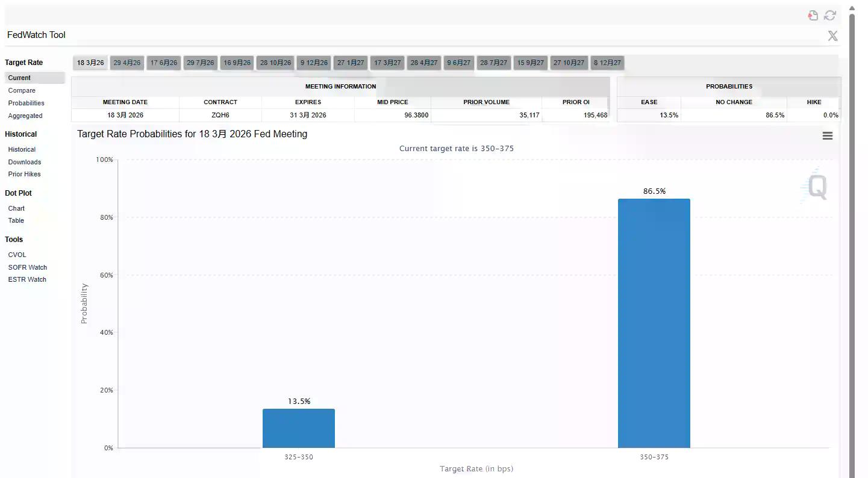Open Prior Hikes page
868x478 pixels.
(25, 174)
